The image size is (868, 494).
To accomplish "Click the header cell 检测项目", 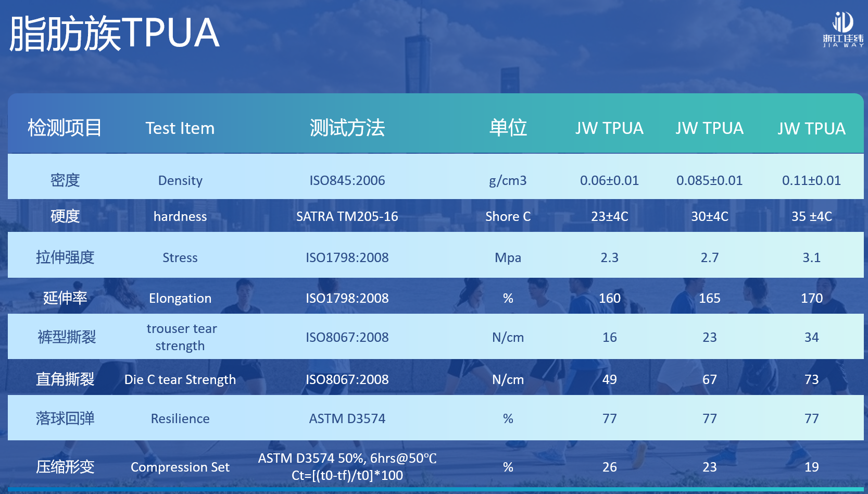I will (x=65, y=128).
